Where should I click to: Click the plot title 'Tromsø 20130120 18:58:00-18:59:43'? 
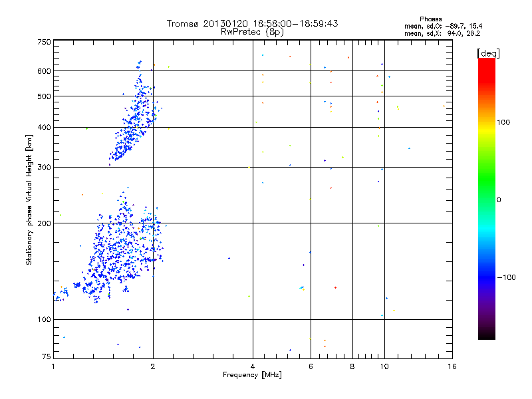tap(252, 23)
